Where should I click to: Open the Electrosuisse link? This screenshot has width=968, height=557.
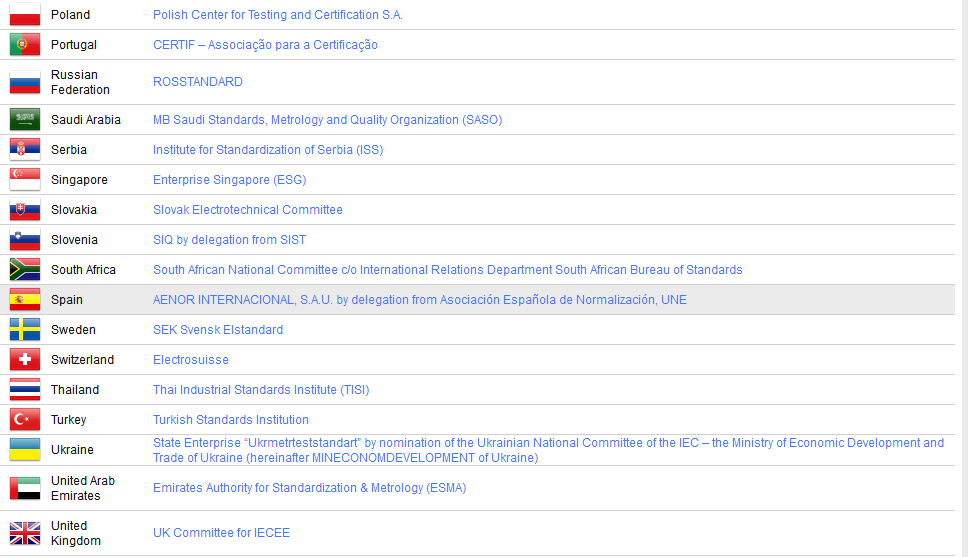(x=190, y=360)
